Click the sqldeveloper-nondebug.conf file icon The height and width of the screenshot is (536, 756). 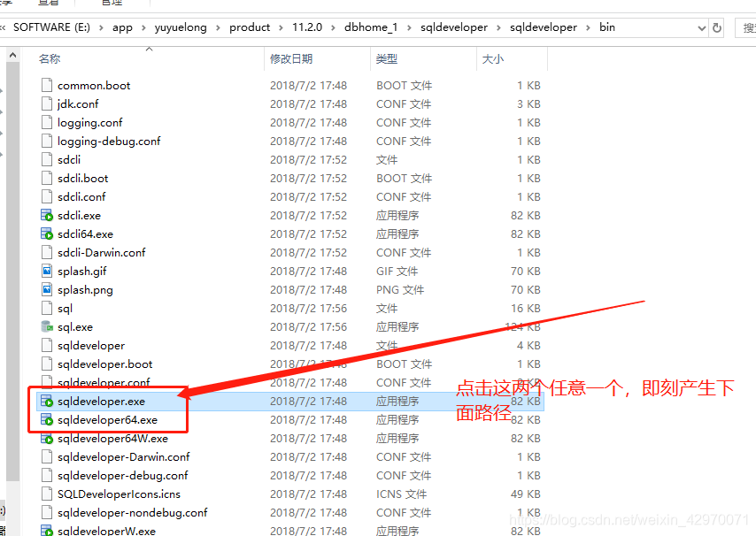tap(47, 512)
